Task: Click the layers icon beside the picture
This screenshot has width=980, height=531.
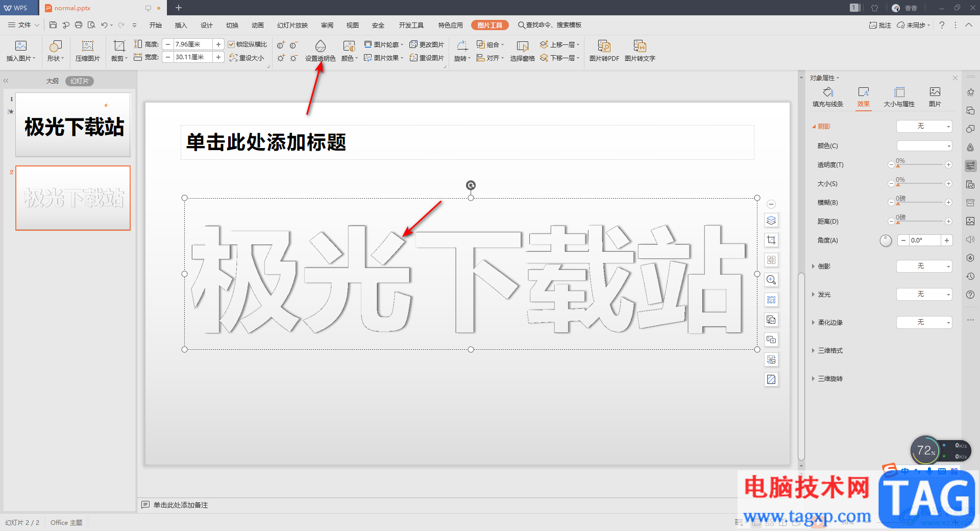Action: tap(771, 220)
